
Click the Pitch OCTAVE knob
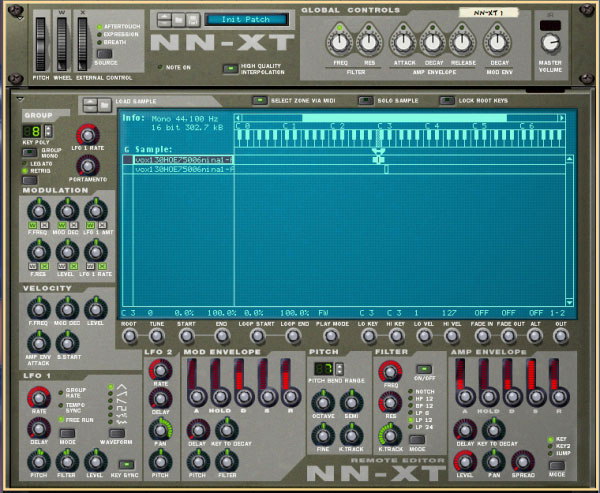point(323,402)
